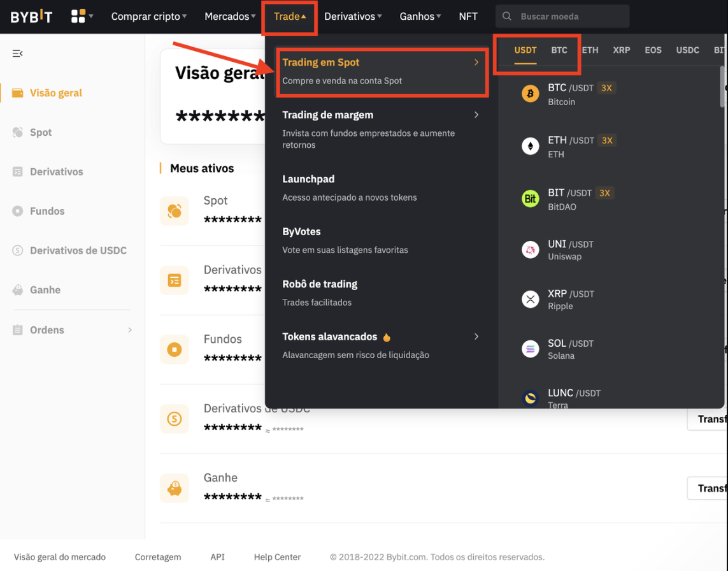Click the Ethereum coin icon
This screenshot has height=571, width=728.
pos(530,147)
